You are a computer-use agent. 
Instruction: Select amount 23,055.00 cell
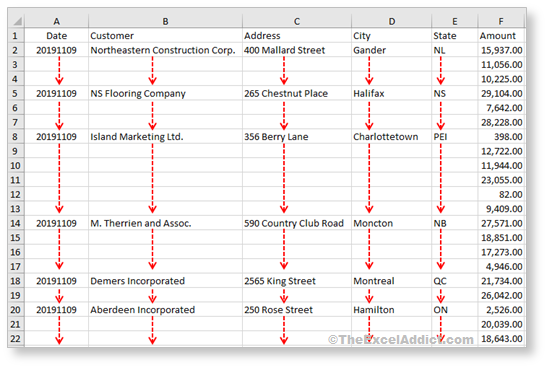(501, 180)
